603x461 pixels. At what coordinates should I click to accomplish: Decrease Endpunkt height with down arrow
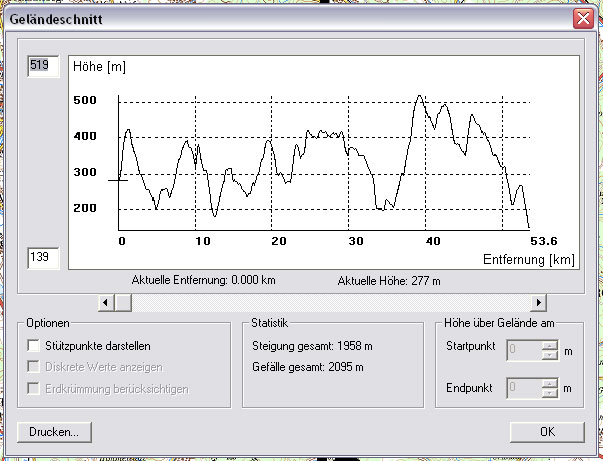coord(548,391)
